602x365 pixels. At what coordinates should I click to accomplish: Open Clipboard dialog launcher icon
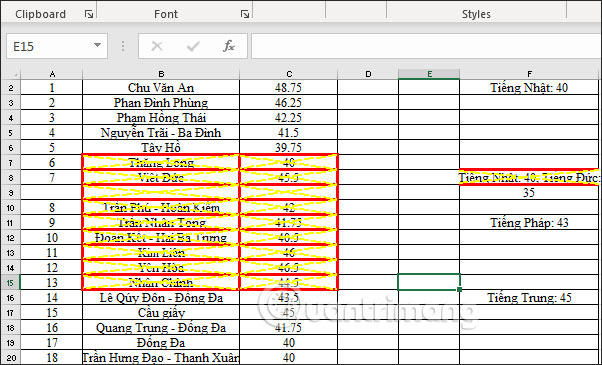89,15
